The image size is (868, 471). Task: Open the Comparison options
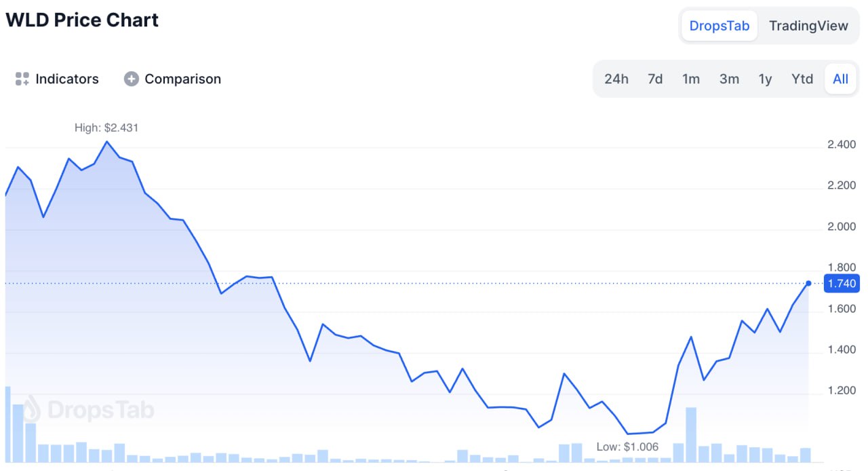(172, 79)
